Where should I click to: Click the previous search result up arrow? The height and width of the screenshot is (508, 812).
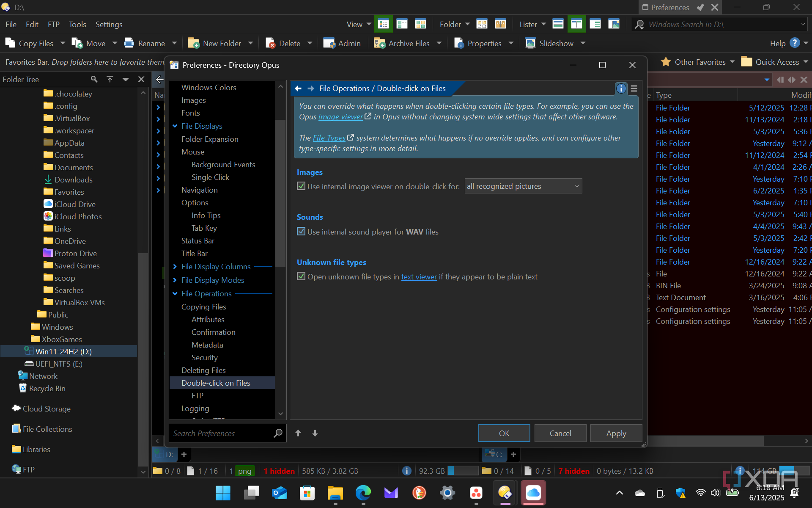coord(298,433)
